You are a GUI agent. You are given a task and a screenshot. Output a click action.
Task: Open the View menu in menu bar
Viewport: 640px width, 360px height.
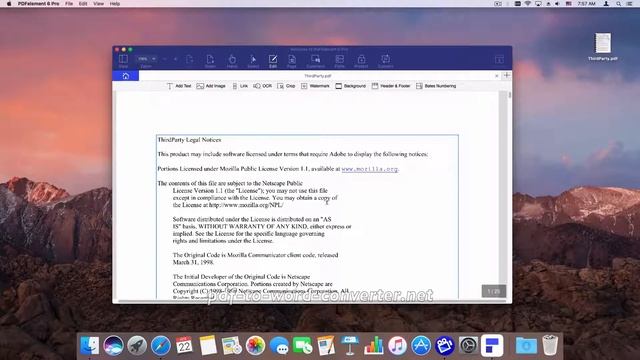[98, 3]
